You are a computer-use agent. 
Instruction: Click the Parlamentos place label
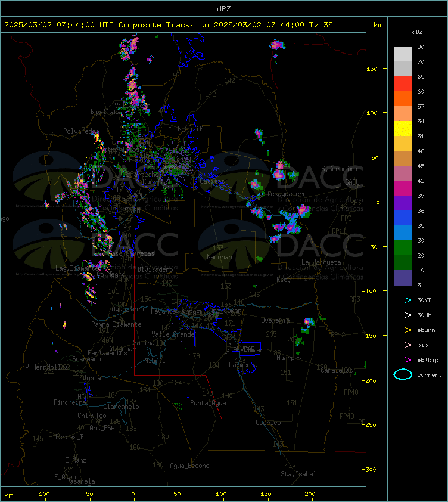click(107, 353)
